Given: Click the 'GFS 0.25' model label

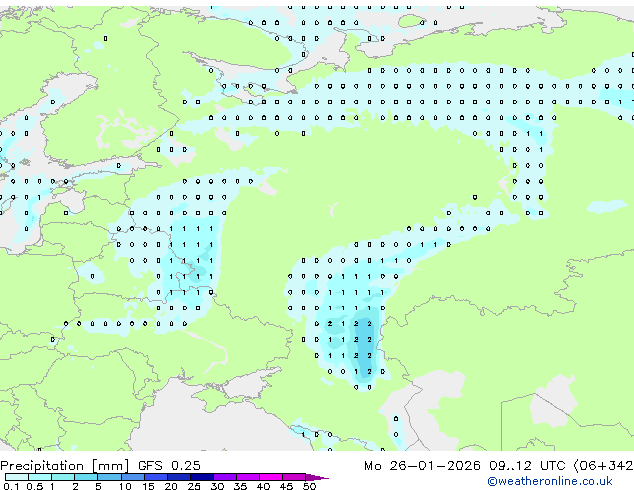Looking at the screenshot, I should tap(169, 466).
